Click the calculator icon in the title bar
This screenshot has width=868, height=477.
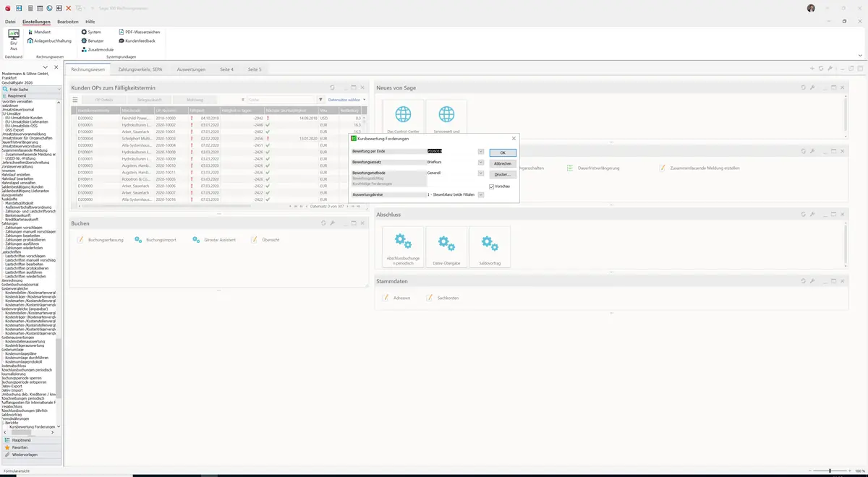[x=30, y=8]
